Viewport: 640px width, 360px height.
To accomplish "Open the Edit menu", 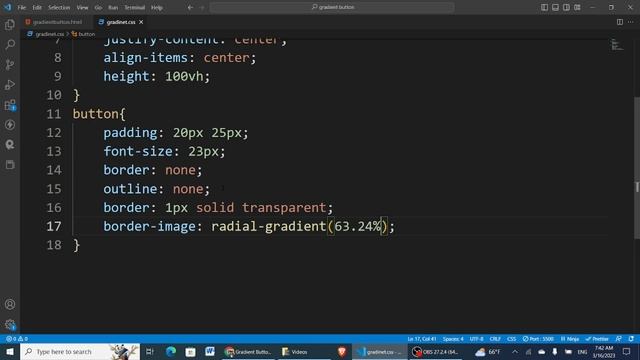I will 37,7.
